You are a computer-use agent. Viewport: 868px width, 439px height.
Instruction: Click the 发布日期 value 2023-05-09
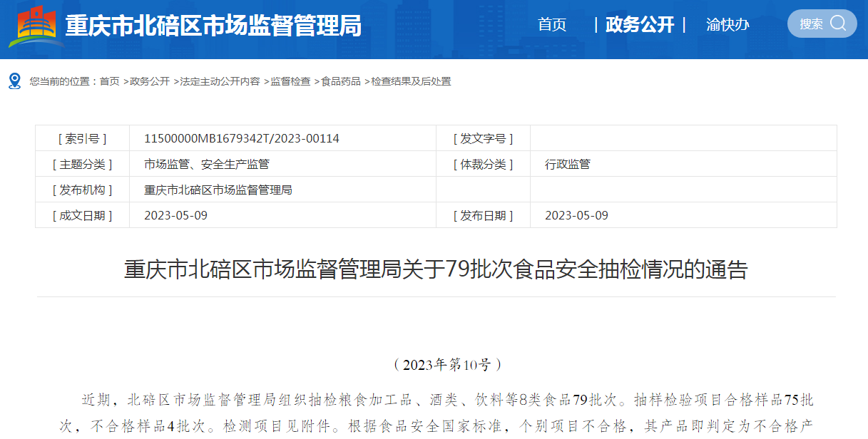[576, 215]
